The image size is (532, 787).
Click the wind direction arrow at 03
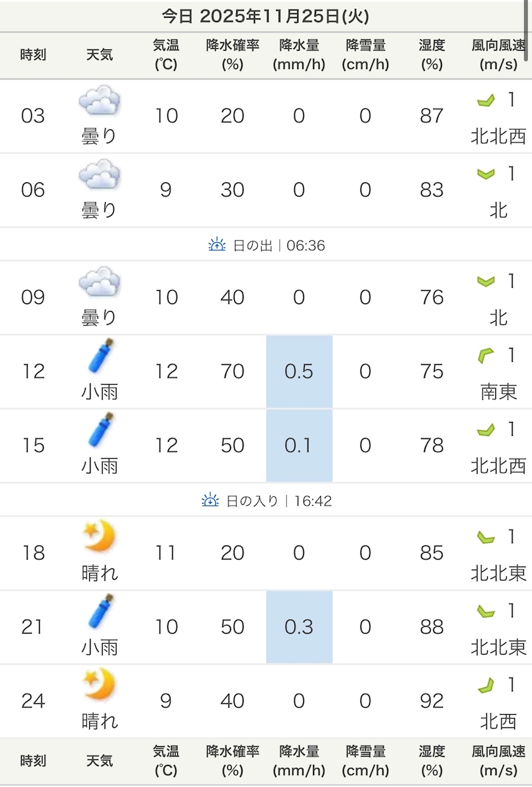[485, 100]
